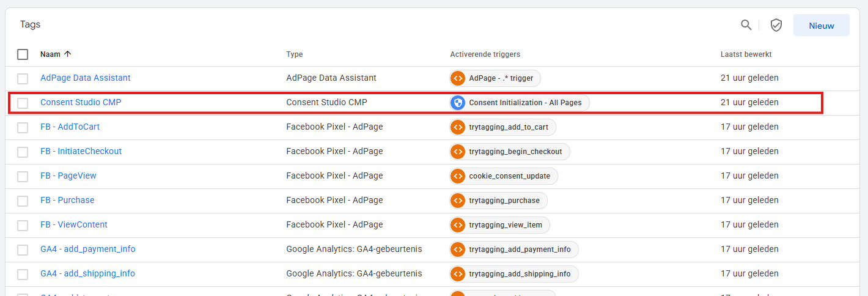Open the cookie_consent_update trigger chip
Viewport: 868px width, 296px height.
[x=504, y=176]
